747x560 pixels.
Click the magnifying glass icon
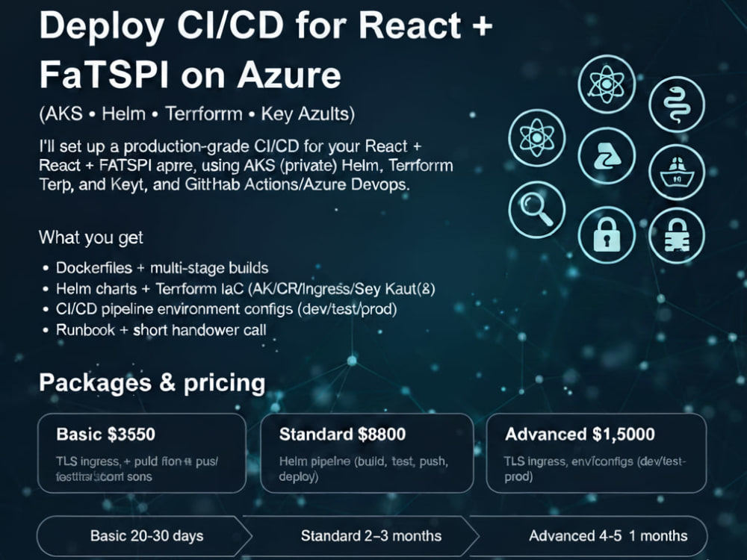(537, 210)
